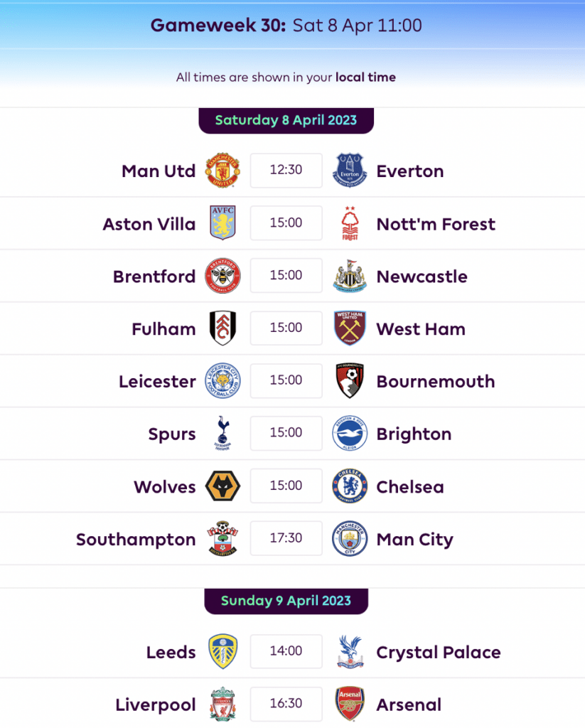Viewport: 585px width, 728px height.
Task: Click the Arsenal cannon crest
Action: 350,704
